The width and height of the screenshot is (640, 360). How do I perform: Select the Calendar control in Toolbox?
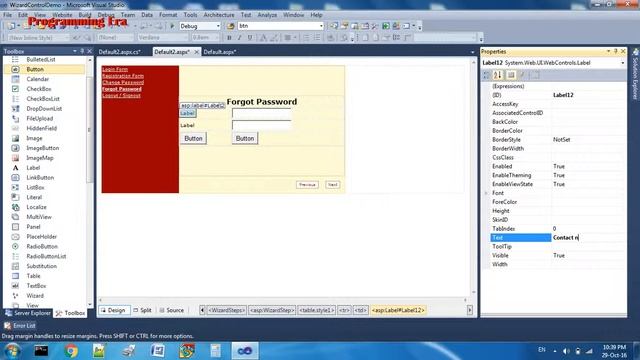(44, 79)
